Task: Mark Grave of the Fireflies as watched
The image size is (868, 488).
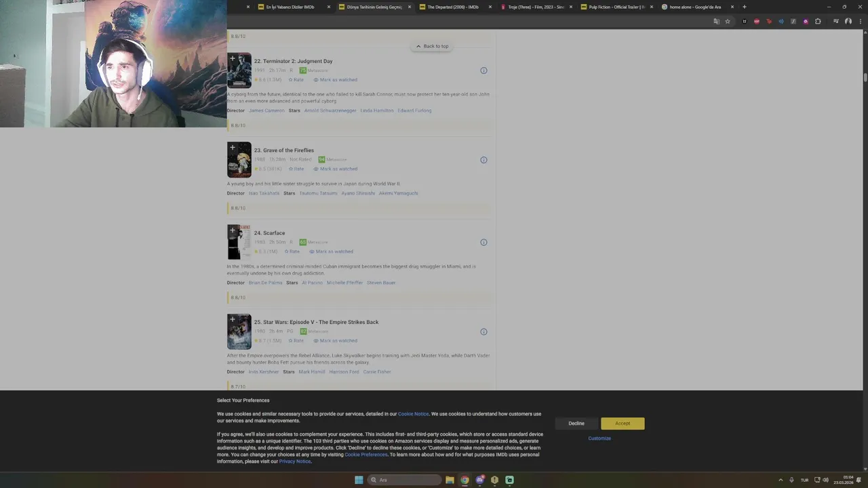Action: [335, 169]
